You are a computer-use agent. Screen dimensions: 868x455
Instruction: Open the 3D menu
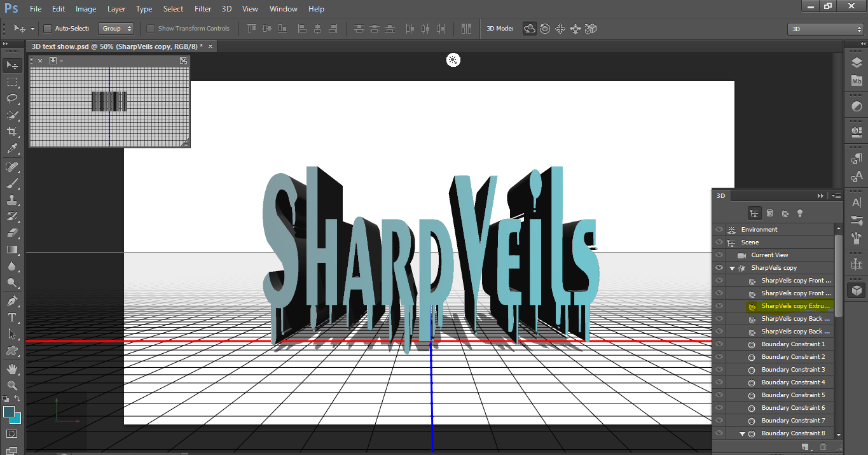pyautogui.click(x=226, y=9)
